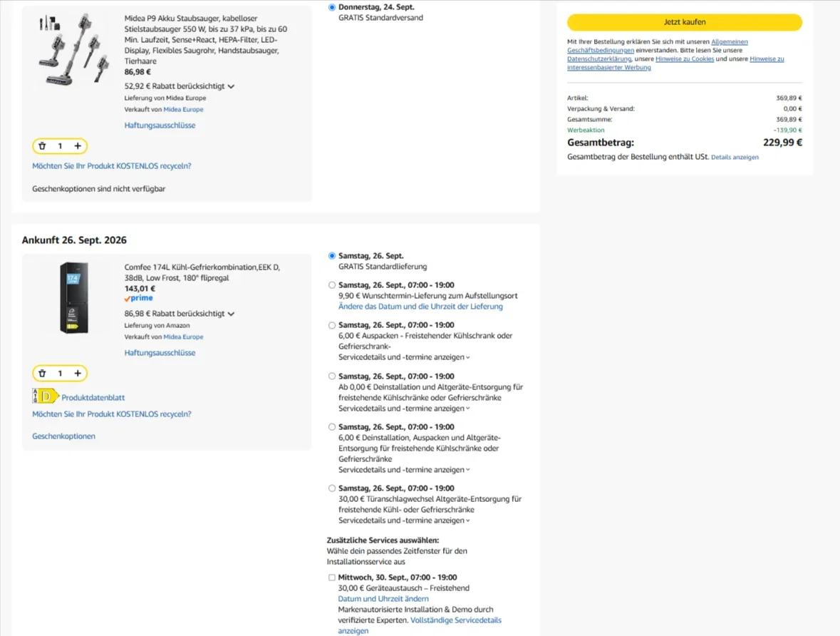Open the Datenschutzerklärung link
The height and width of the screenshot is (636, 840).
tap(599, 59)
